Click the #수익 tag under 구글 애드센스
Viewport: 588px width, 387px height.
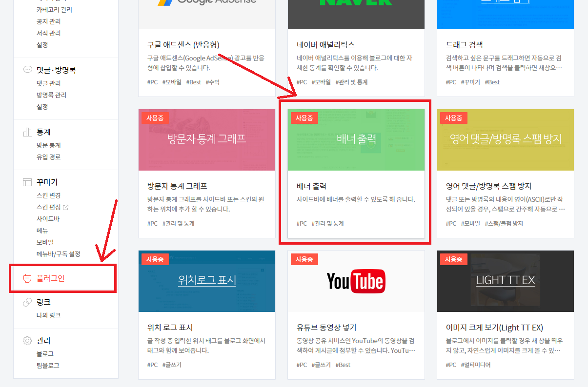(x=212, y=82)
